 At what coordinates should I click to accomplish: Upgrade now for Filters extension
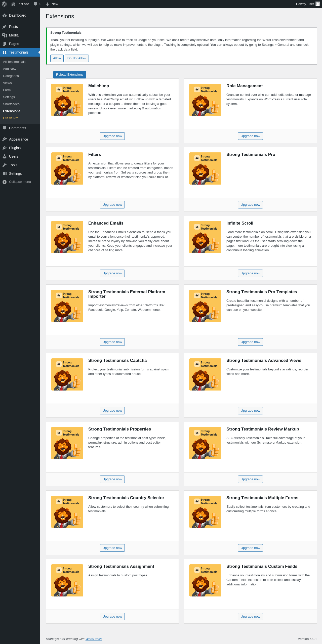(x=112, y=205)
